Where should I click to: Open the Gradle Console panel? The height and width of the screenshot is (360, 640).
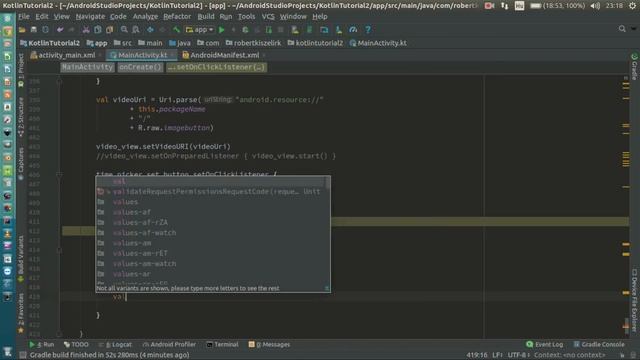click(599, 345)
